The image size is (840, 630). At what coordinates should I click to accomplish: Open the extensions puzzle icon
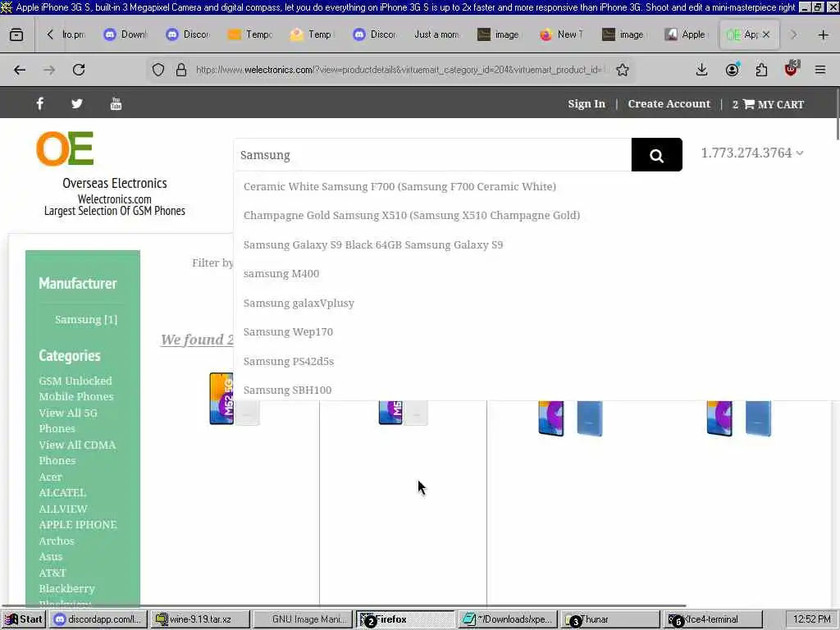tap(761, 70)
